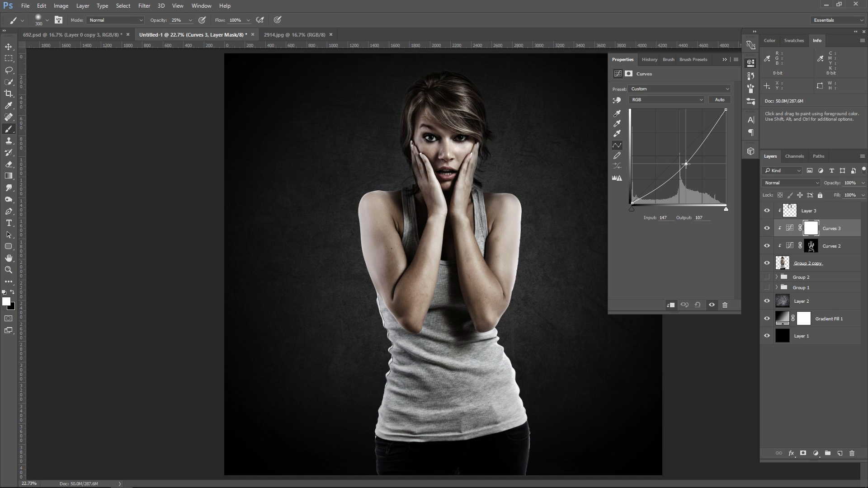Switch to the Swatches tab
868x488 pixels.
[x=794, y=41]
